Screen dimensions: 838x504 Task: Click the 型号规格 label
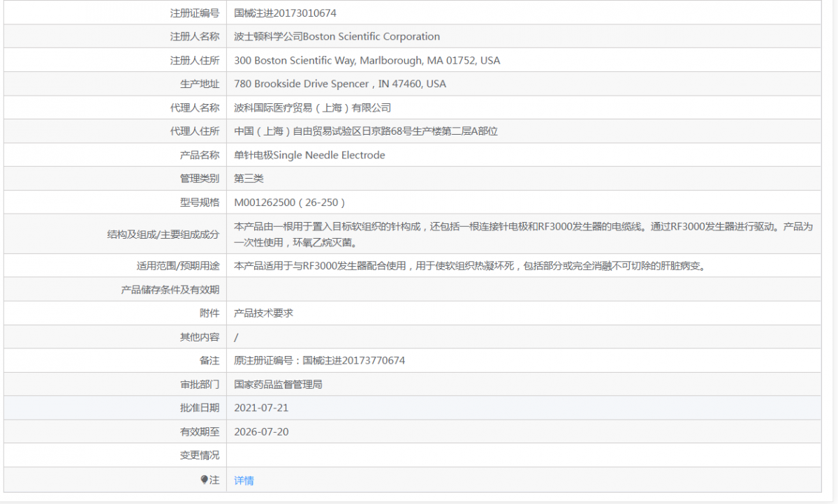click(x=200, y=202)
